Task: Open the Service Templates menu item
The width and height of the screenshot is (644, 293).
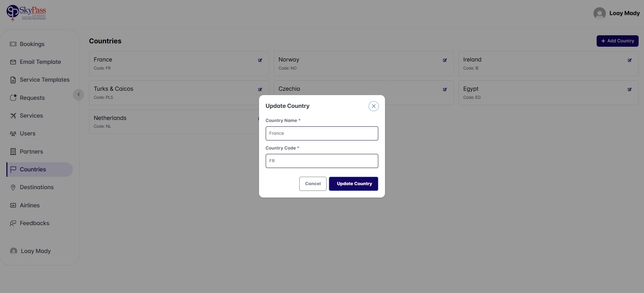Action: click(40, 80)
